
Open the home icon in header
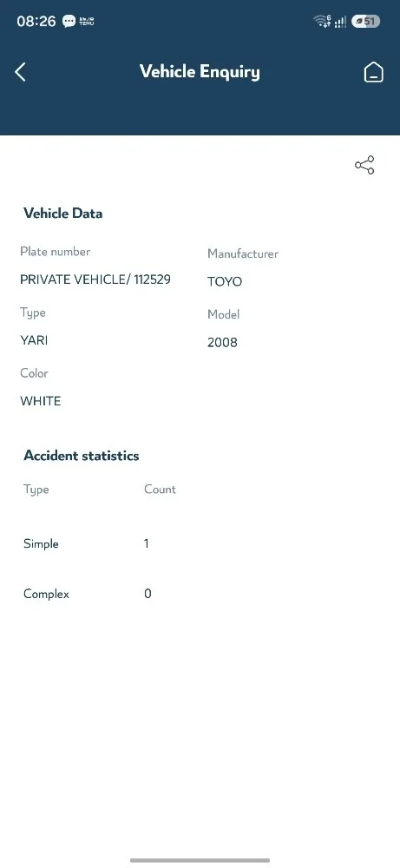click(x=373, y=72)
